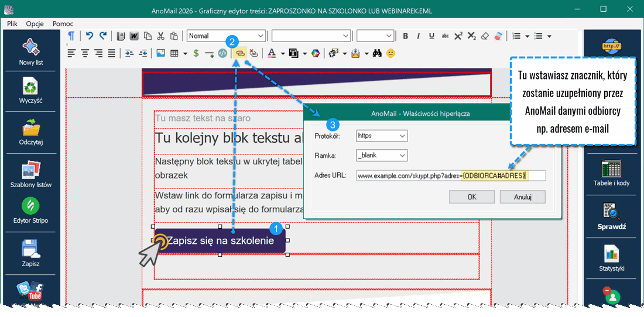Screen dimensions: 644x317
Task: Toggle paragraph marks visibility
Action: [x=71, y=36]
